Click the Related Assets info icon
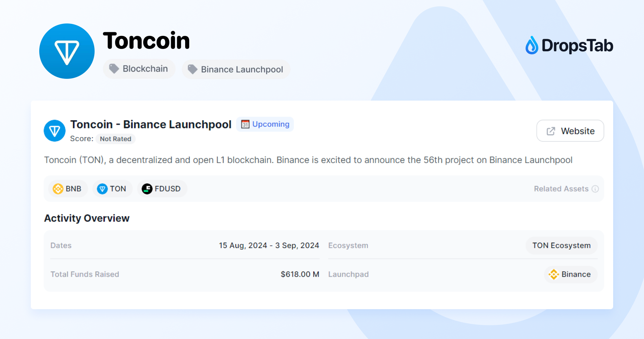 click(x=595, y=189)
